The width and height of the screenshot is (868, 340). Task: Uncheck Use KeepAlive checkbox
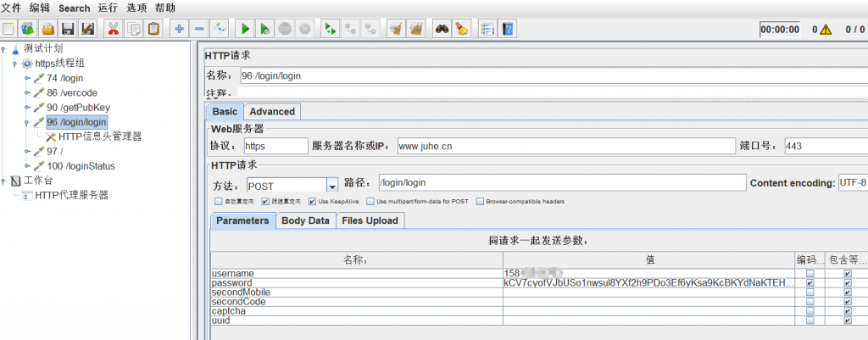(x=312, y=202)
